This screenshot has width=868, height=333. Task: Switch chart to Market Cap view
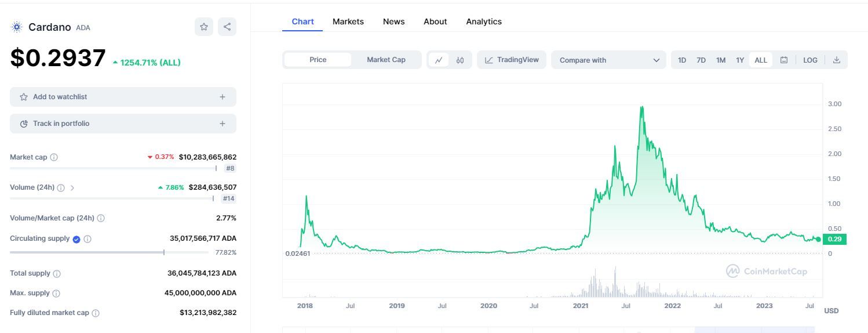point(386,60)
